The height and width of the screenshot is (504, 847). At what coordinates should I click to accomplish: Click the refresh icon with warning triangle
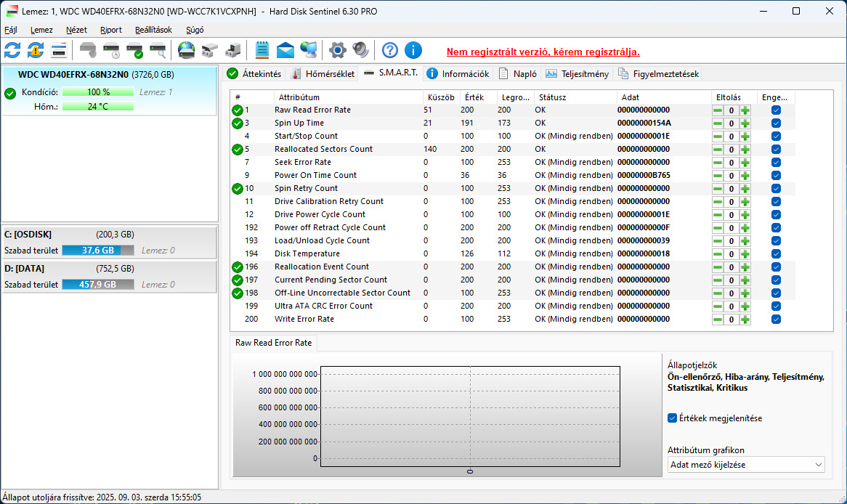tap(36, 50)
